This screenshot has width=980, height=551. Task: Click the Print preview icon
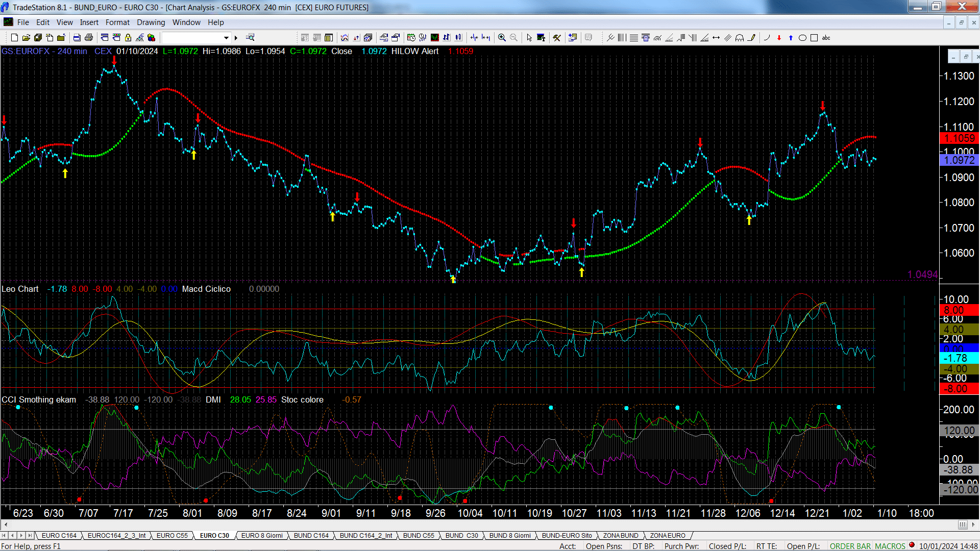click(x=77, y=38)
